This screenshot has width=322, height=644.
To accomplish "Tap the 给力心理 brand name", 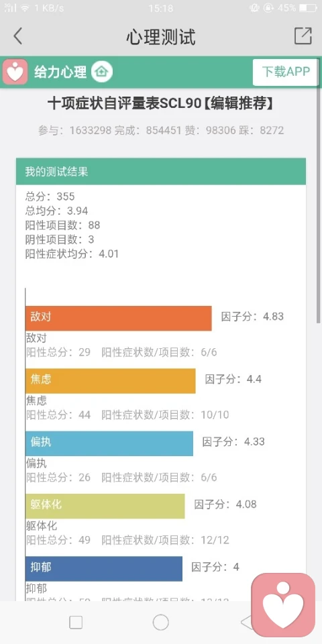I will 60,72.
